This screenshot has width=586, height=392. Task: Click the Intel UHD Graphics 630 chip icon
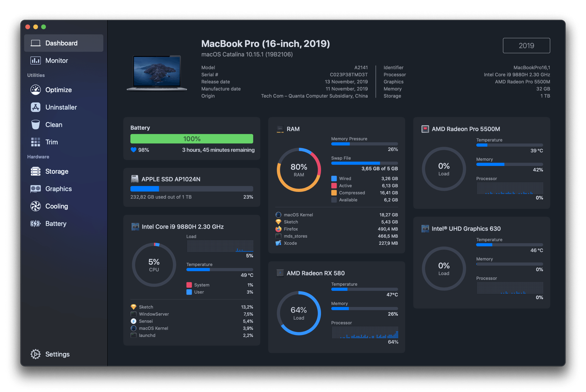pyautogui.click(x=425, y=229)
